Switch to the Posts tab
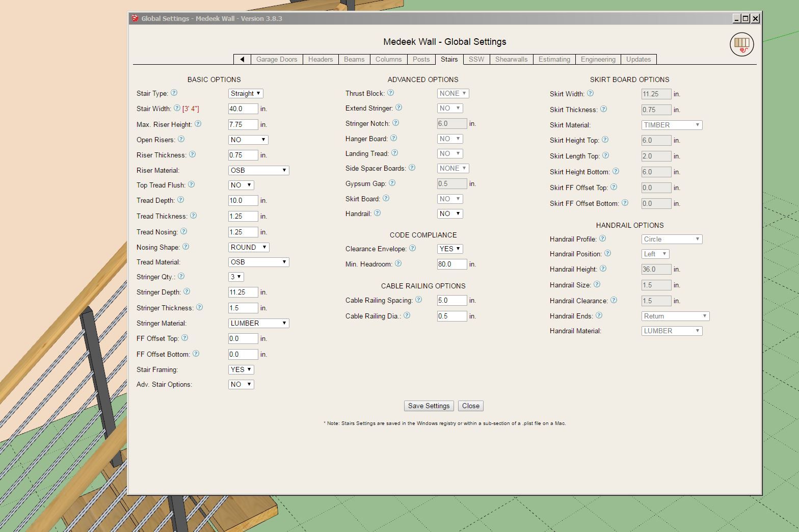This screenshot has height=532, width=799. 421,59
